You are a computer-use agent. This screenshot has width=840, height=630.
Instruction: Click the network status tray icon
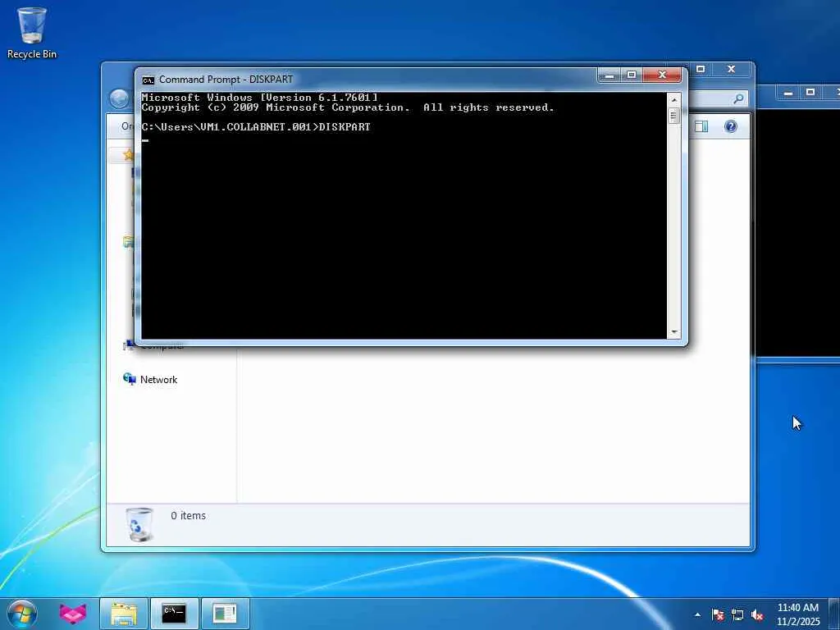737,614
